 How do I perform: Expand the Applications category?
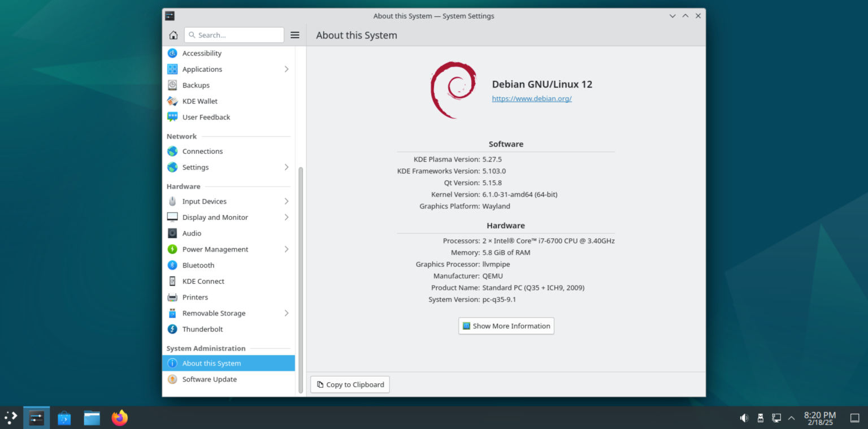[287, 69]
